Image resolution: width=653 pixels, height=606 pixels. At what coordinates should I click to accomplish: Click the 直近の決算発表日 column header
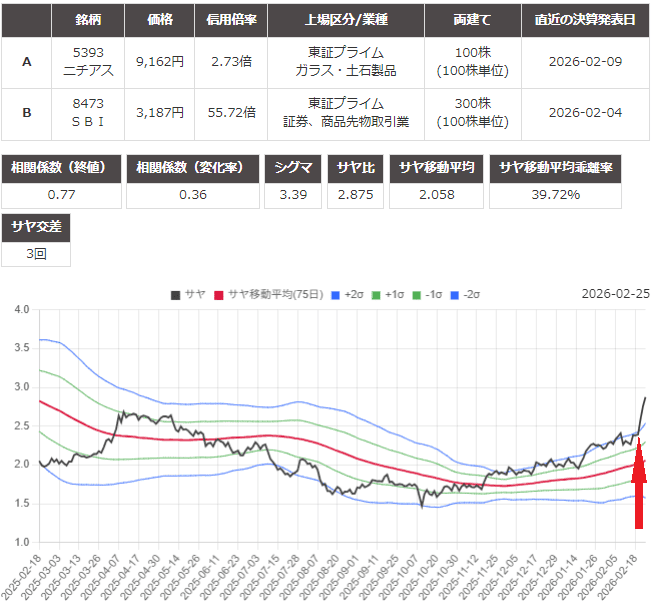[586, 19]
